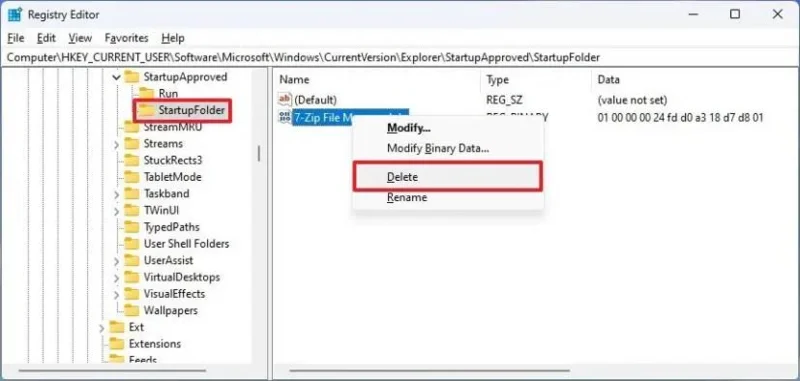This screenshot has height=381, width=800.
Task: Expand the VirtualDesktops tree node
Action: 116,277
